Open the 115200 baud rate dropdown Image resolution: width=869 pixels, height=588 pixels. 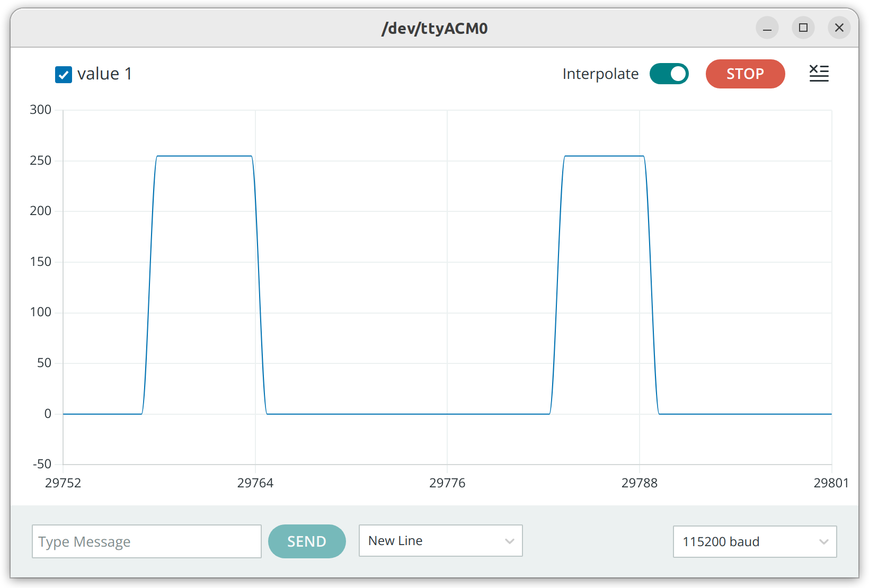point(755,541)
